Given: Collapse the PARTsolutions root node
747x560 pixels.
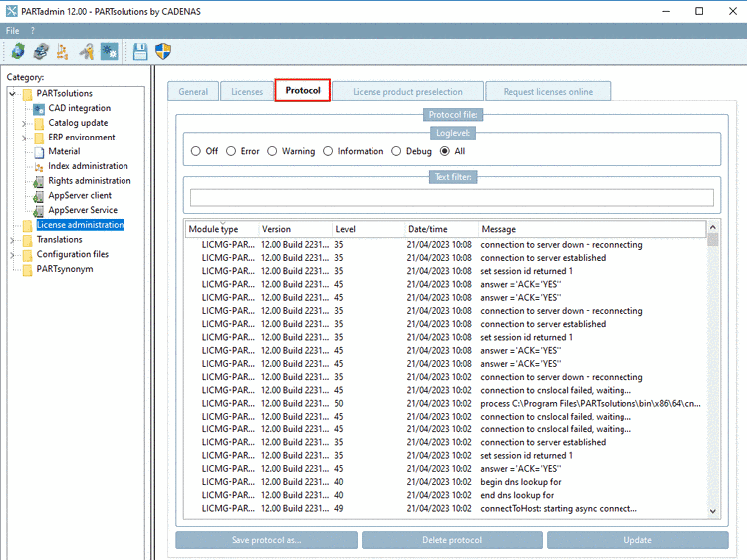Looking at the screenshot, I should coord(12,94).
